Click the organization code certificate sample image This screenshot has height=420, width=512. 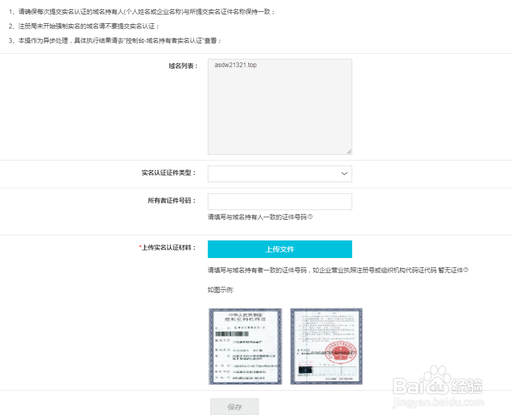click(245, 346)
